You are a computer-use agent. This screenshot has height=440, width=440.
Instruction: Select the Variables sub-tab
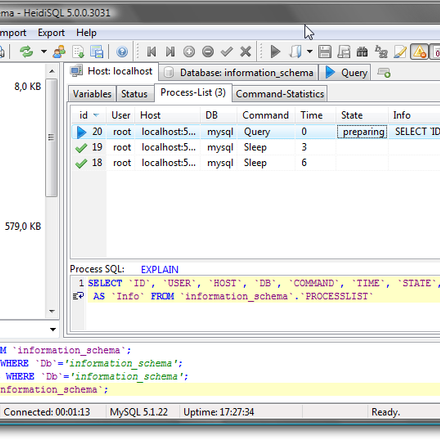coord(92,94)
